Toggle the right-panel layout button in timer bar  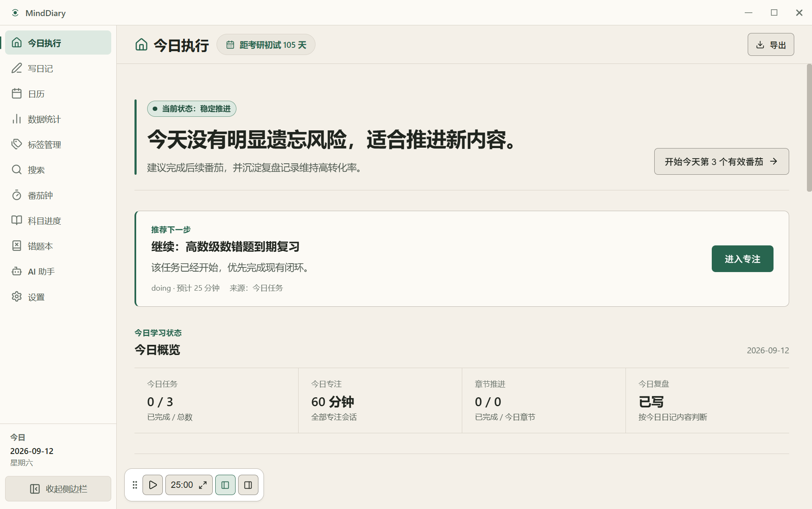248,485
